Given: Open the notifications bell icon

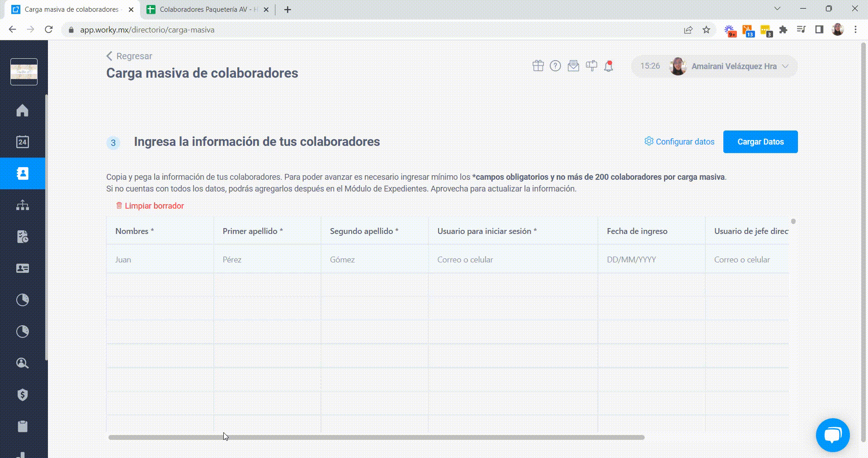Looking at the screenshot, I should 609,66.
